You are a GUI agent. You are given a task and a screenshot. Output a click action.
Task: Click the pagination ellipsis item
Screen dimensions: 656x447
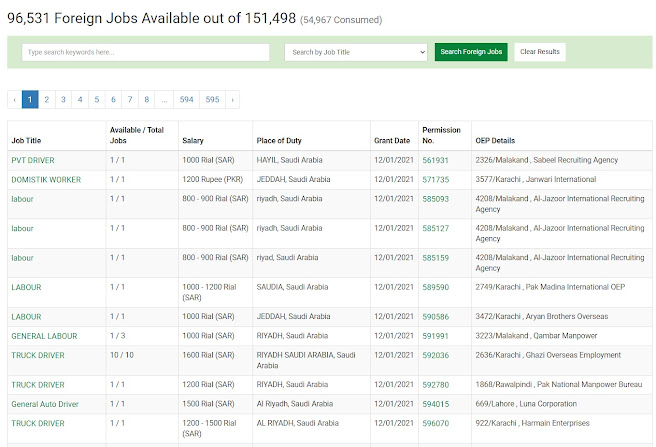(164, 100)
